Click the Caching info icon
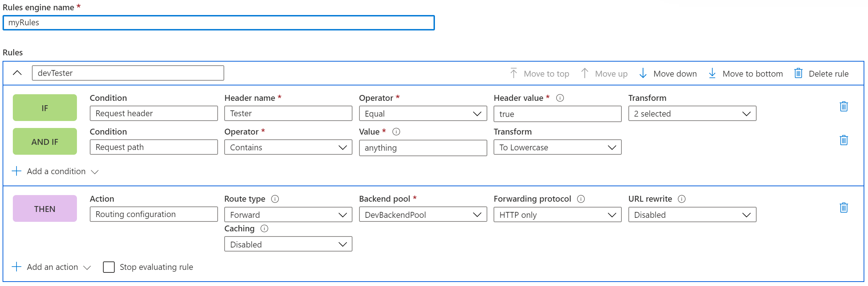Image resolution: width=868 pixels, height=286 pixels. (x=264, y=228)
